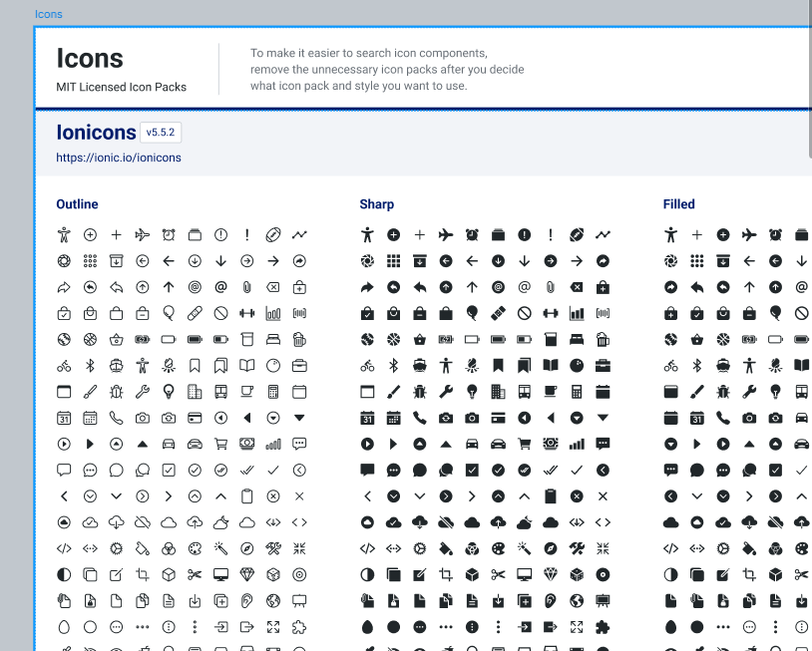
Task: Click the v5.5.2 version badge
Action: tap(161, 132)
